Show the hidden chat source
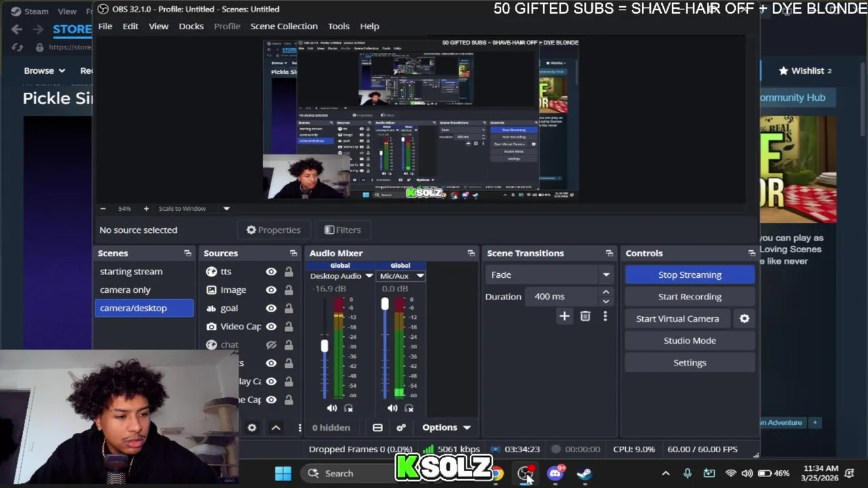Screen dimensions: 868x488 coord(271,344)
